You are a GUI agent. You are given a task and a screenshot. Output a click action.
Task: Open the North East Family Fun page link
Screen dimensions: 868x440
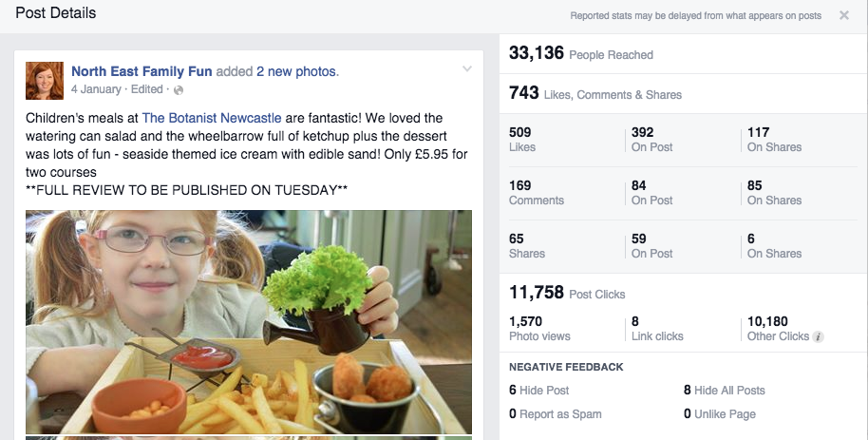click(x=142, y=71)
